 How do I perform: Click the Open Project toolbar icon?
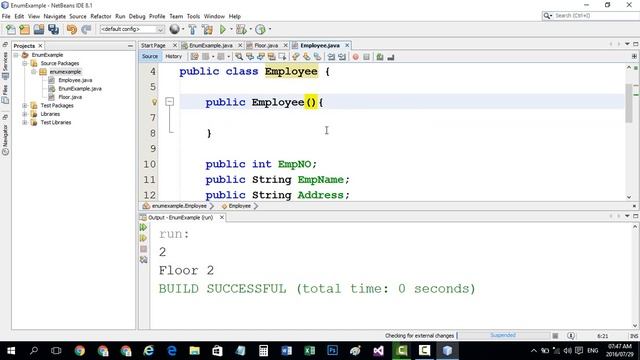pyautogui.click(x=39, y=29)
